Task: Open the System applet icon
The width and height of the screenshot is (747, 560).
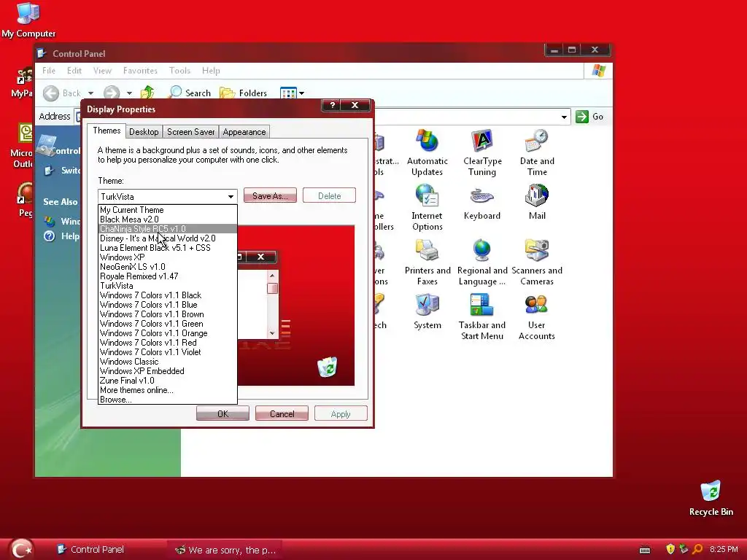Action: [x=427, y=312]
